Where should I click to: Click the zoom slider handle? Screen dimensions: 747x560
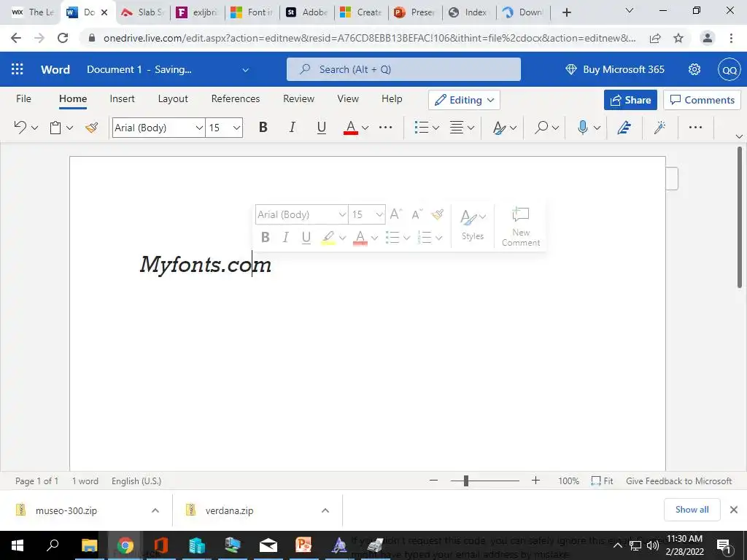pos(466,481)
